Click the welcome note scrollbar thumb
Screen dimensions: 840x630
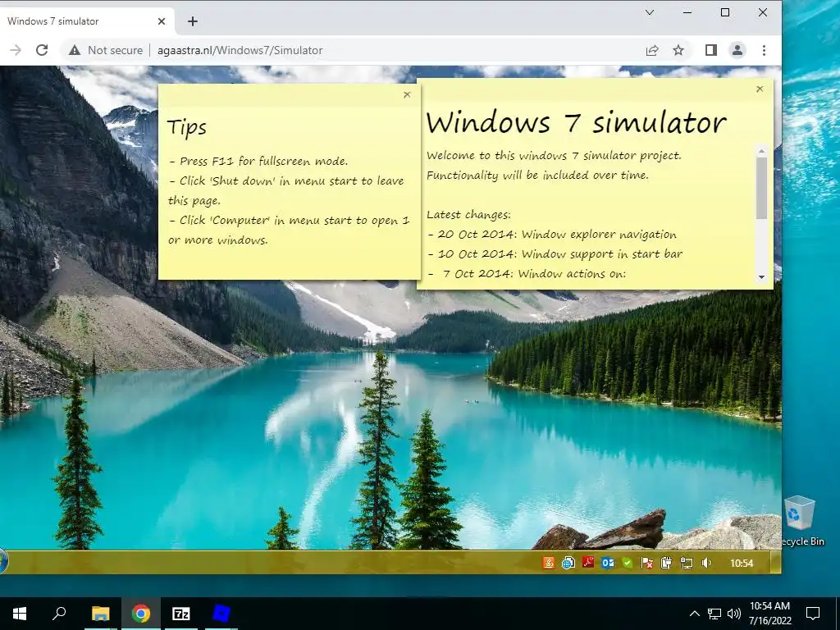pyautogui.click(x=761, y=188)
